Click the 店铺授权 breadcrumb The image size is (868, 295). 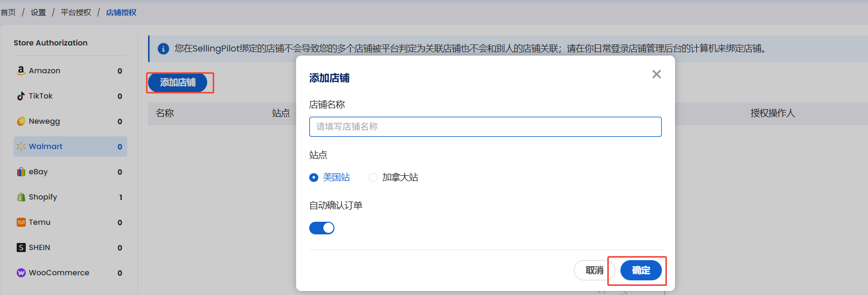pyautogui.click(x=121, y=12)
